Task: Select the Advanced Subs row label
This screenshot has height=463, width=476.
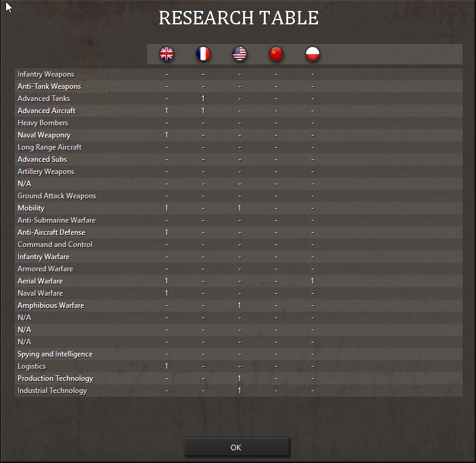Action: click(42, 159)
